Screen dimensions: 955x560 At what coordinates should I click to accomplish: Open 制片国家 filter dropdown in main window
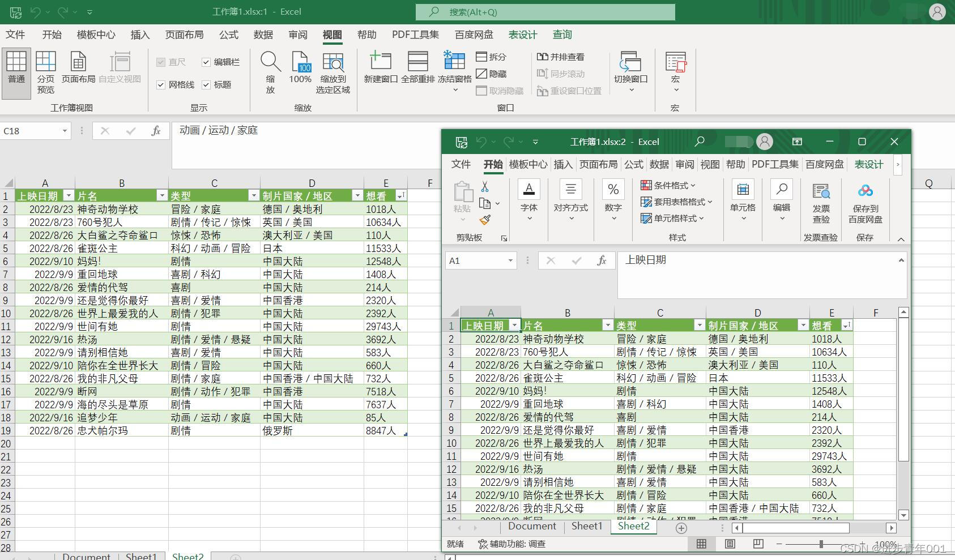(x=357, y=195)
